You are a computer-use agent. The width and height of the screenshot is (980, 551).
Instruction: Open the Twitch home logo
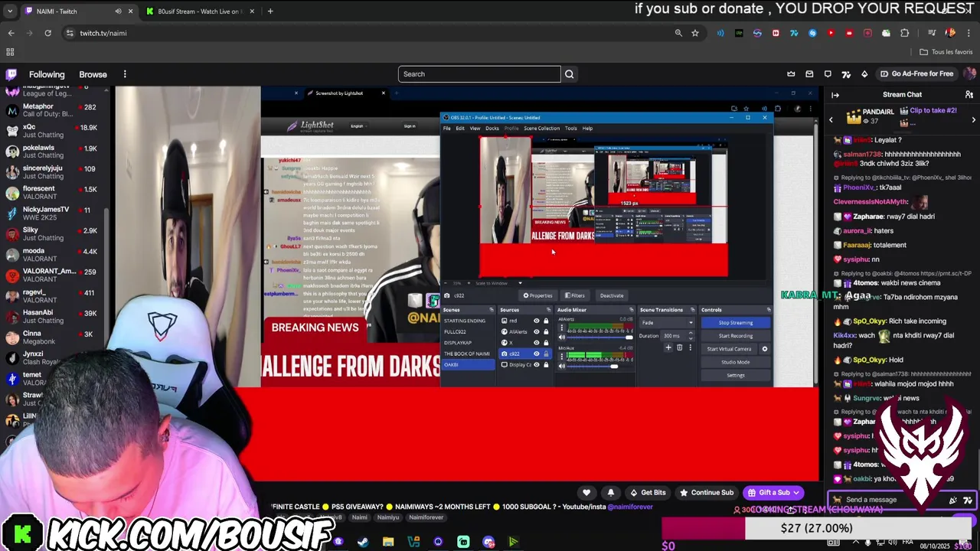11,74
